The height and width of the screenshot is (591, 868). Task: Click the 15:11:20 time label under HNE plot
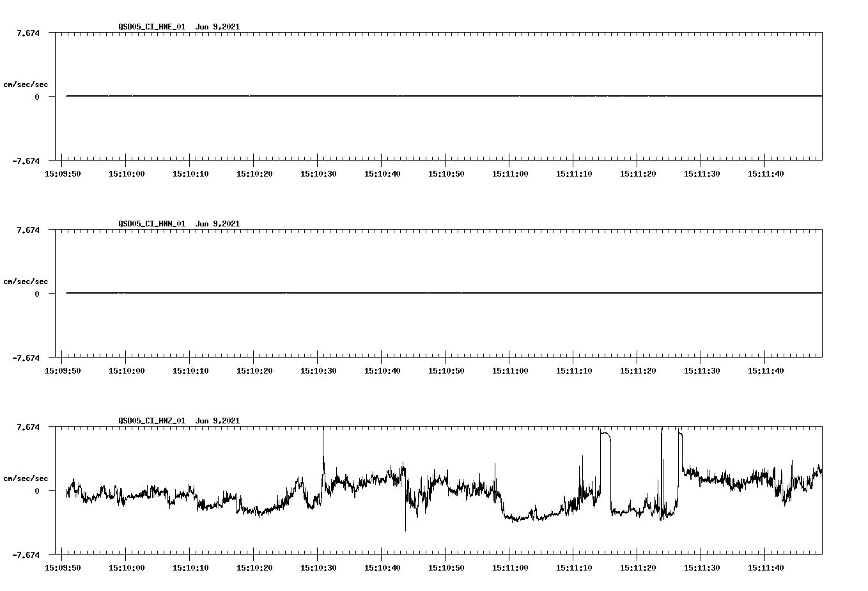[x=638, y=173]
